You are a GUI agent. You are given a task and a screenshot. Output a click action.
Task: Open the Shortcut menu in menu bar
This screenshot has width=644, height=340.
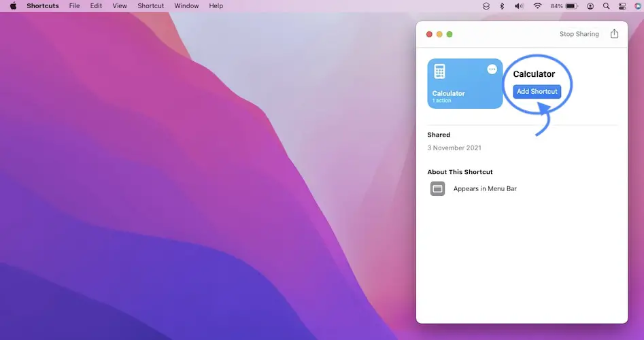[150, 6]
